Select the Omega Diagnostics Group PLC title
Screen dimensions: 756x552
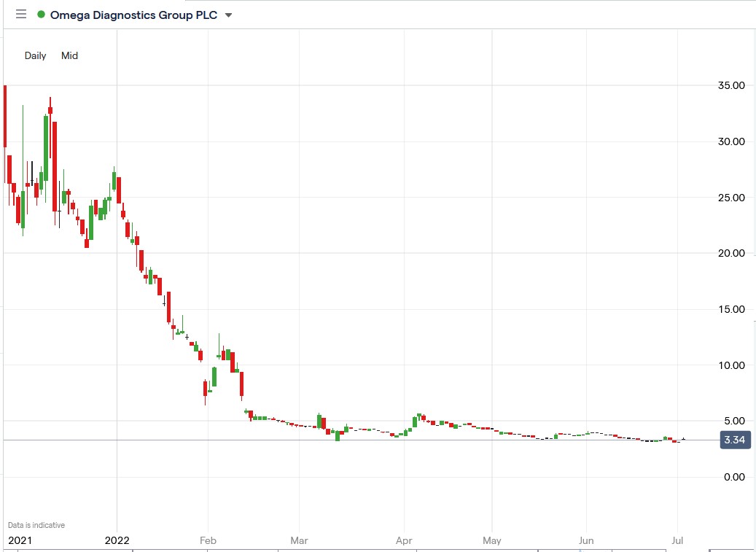133,14
